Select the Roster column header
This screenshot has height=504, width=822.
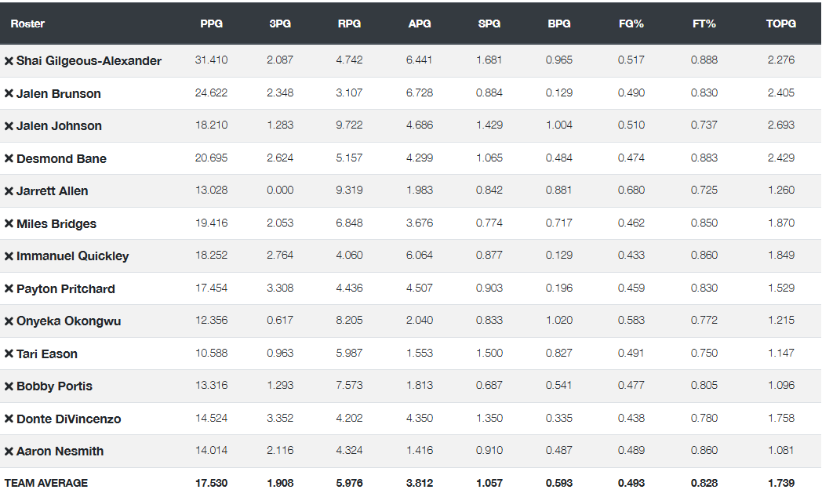coord(27,24)
